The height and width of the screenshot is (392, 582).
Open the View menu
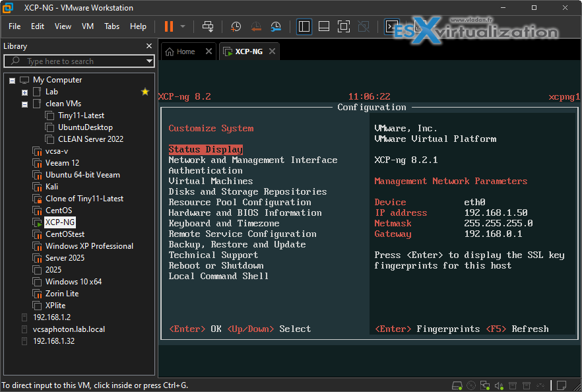(x=63, y=26)
